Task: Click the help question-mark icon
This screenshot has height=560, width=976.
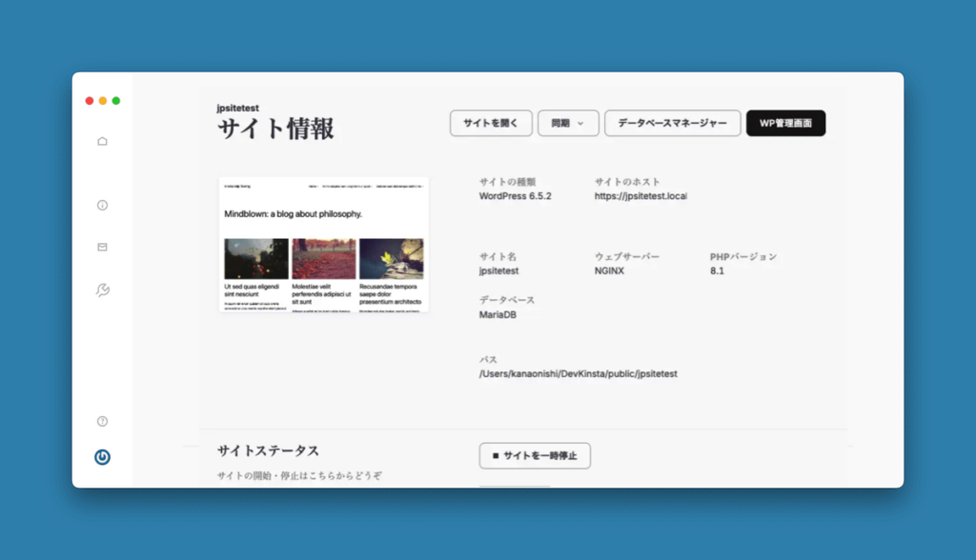Action: pos(102,420)
